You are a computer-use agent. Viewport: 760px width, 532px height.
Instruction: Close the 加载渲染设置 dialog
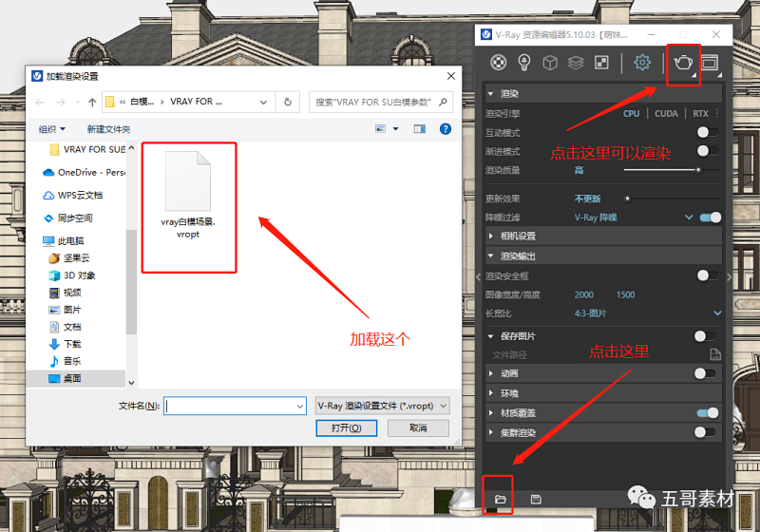pos(450,76)
